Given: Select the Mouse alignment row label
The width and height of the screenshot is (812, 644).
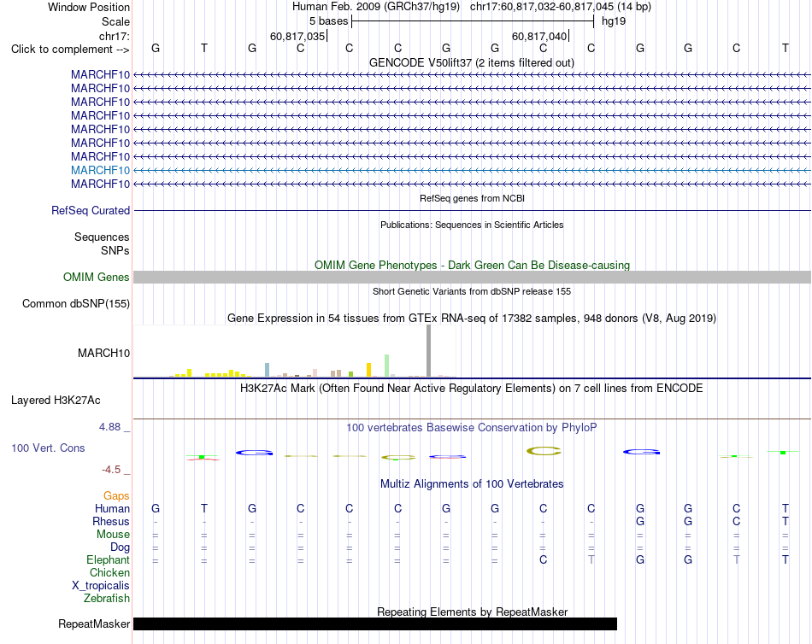Looking at the screenshot, I should 114,535.
